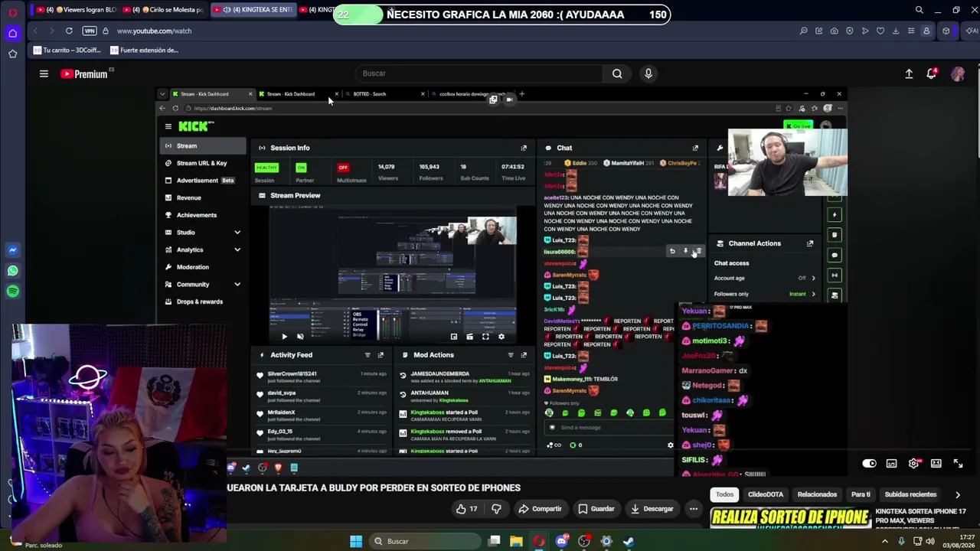Select the 'Todos' filter chip
The width and height of the screenshot is (980, 551).
724,494
